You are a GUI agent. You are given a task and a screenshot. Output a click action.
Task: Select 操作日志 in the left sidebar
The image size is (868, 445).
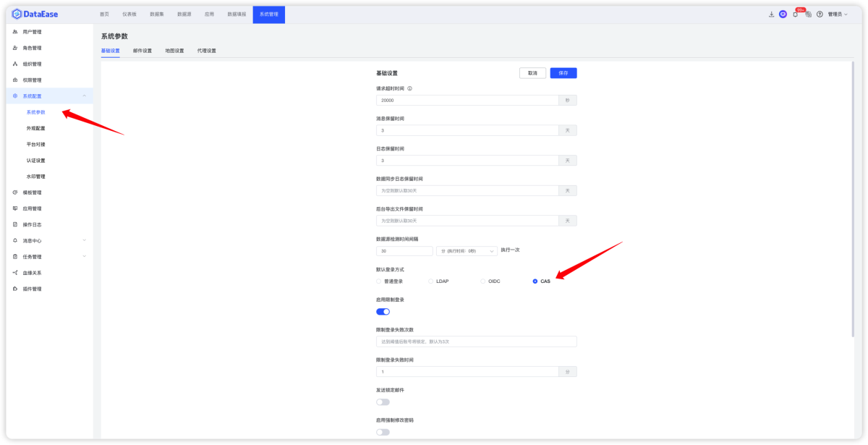pos(34,224)
